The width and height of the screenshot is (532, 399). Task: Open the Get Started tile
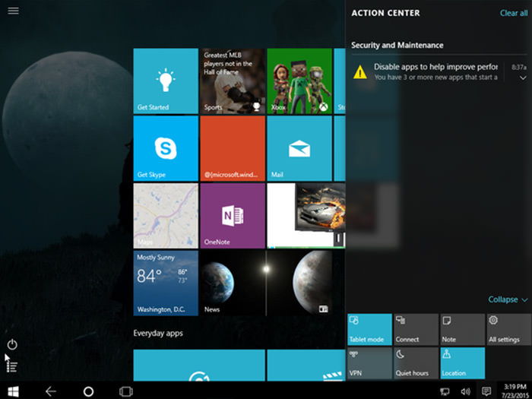click(x=166, y=81)
